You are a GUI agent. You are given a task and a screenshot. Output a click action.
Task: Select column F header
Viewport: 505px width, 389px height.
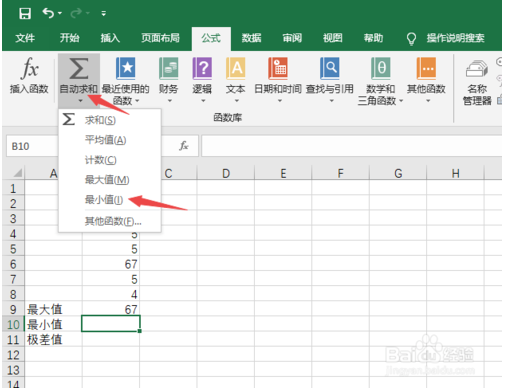click(340, 173)
